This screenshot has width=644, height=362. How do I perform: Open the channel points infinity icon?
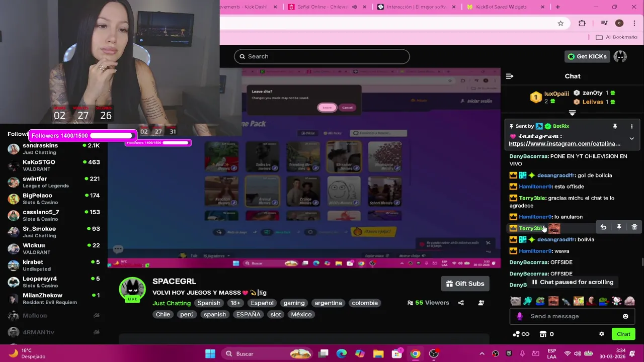[x=521, y=334]
